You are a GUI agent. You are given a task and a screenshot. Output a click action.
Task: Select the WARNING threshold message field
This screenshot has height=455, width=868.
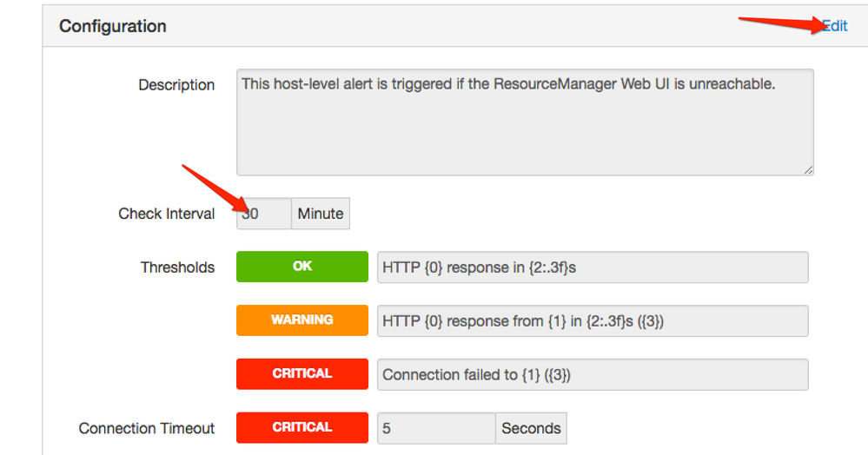[x=593, y=321]
